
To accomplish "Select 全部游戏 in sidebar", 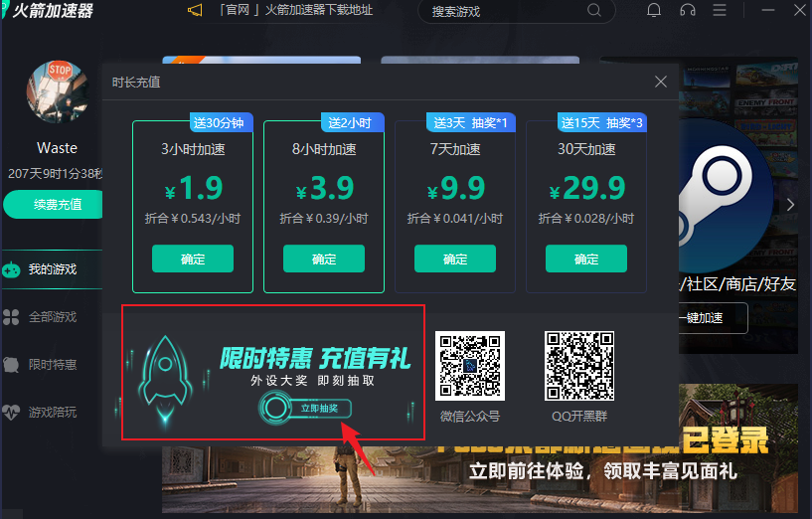I will pyautogui.click(x=53, y=316).
